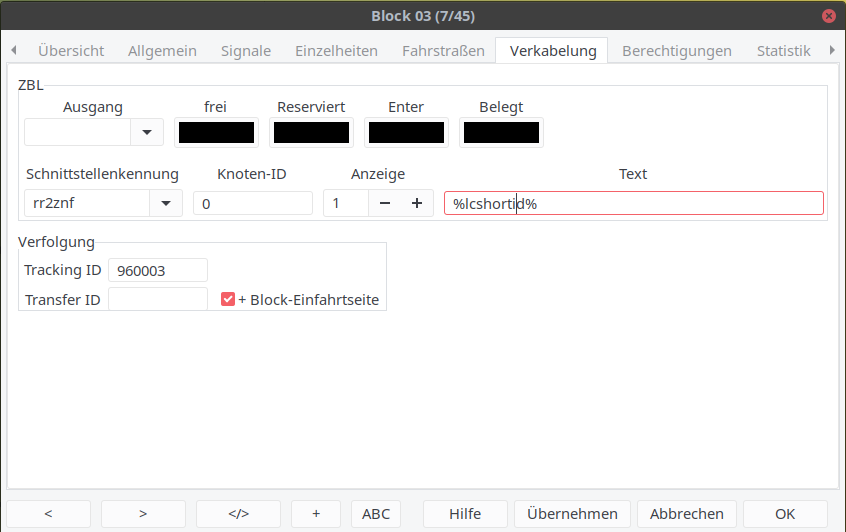Screen dimensions: 846x532
Task: Click the Tracking ID input field
Action: [x=157, y=270]
